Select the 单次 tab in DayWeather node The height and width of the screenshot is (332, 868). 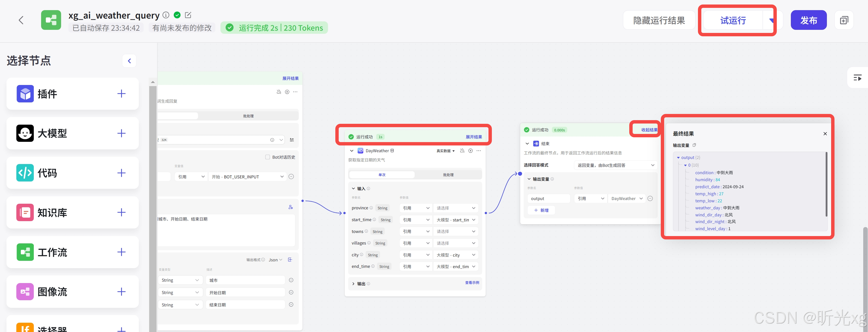pyautogui.click(x=382, y=175)
